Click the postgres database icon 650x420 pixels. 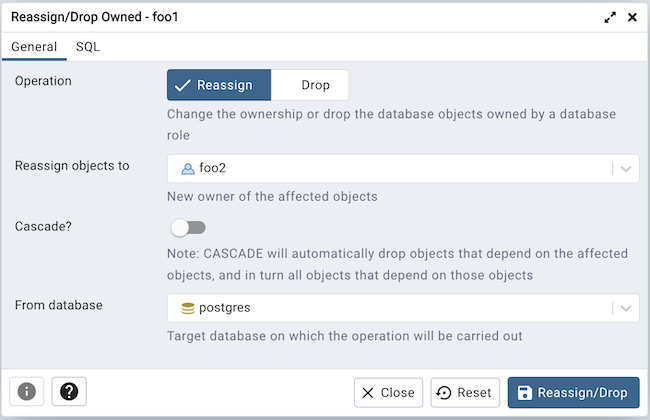tap(187, 308)
